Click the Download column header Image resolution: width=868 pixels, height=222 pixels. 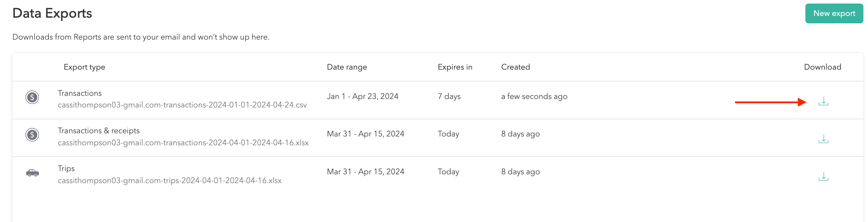coord(822,67)
